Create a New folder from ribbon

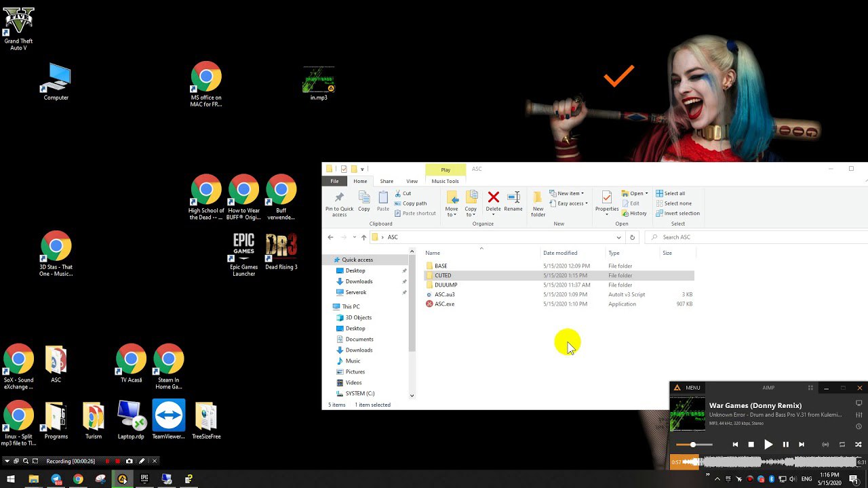tap(538, 203)
